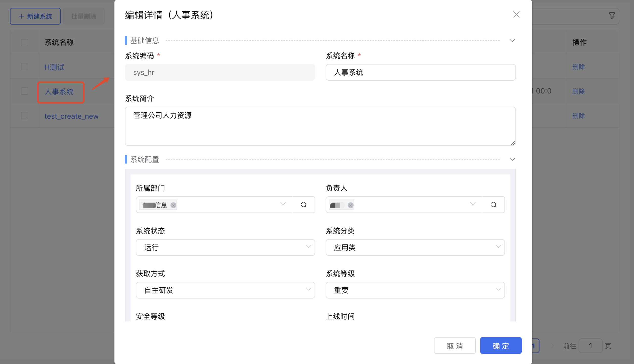Open department search via magnifier icon

point(304,204)
